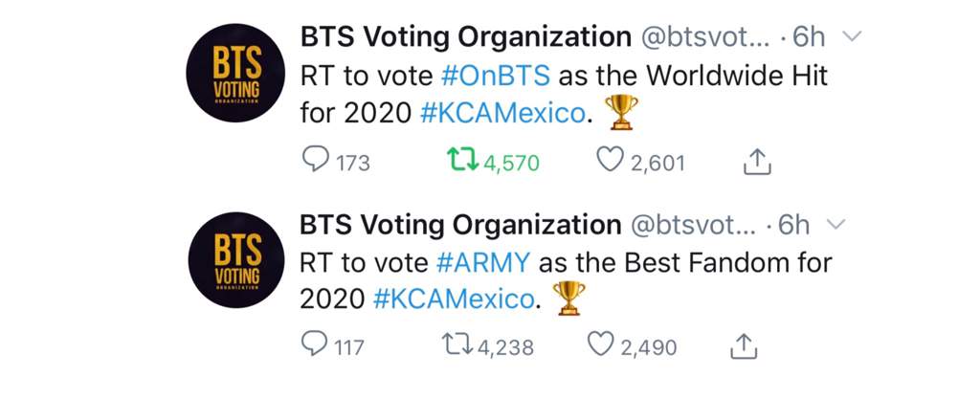Open BTS Voting Organization name on first tweet
980x398 pixels.
click(466, 37)
